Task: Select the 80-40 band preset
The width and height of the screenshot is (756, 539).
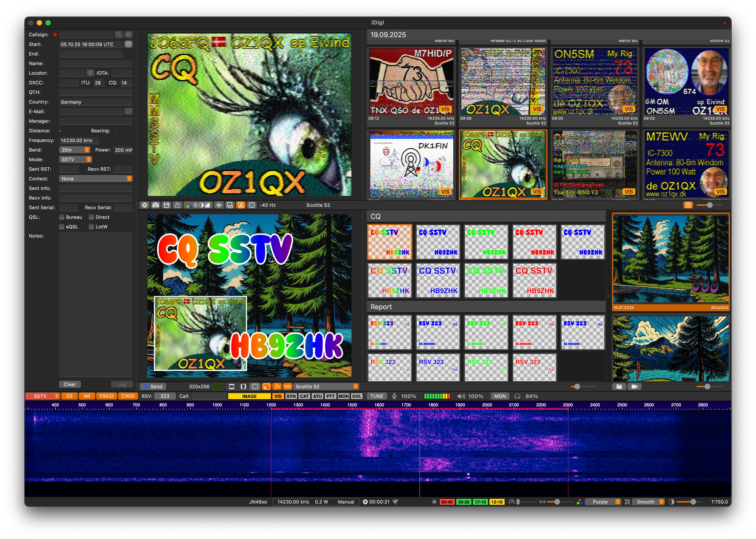Action: point(447,502)
